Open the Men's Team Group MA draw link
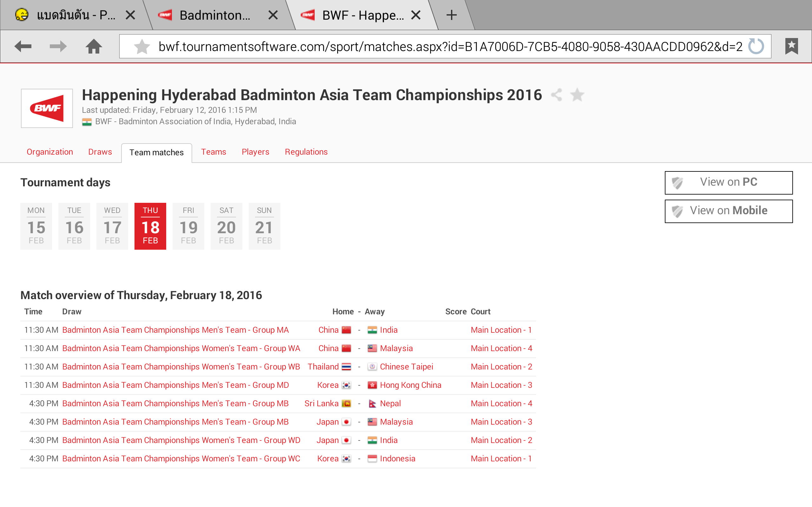Viewport: 812px width, 507px height. [x=175, y=330]
